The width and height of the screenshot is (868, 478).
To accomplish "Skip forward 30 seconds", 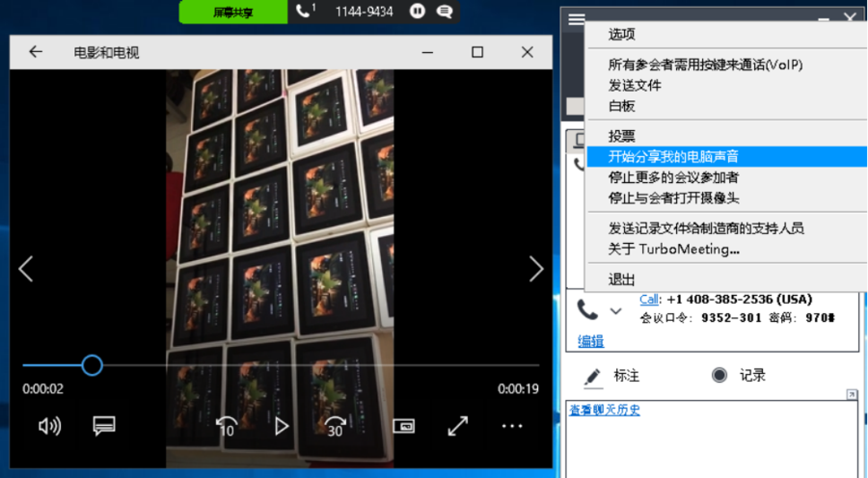I will pos(335,427).
